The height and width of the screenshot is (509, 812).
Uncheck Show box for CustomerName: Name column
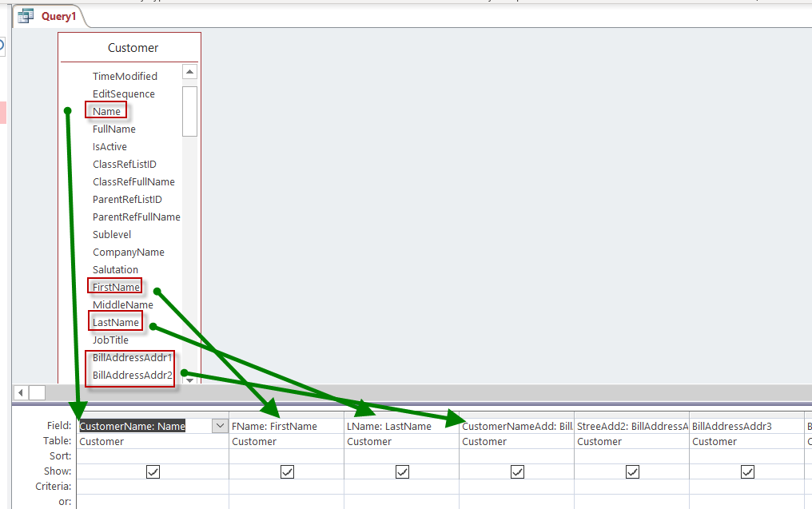pos(153,472)
